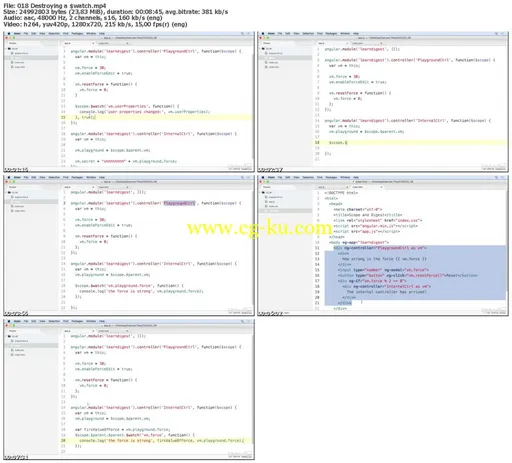Open thumbnail with firstValueOfForce code
Screen dimensions: 512x463
[x=129, y=390]
